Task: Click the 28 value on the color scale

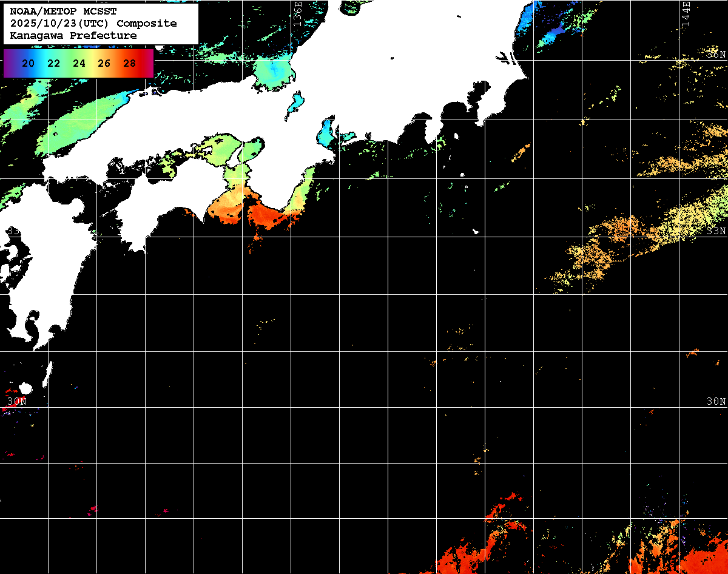Action: coord(129,63)
